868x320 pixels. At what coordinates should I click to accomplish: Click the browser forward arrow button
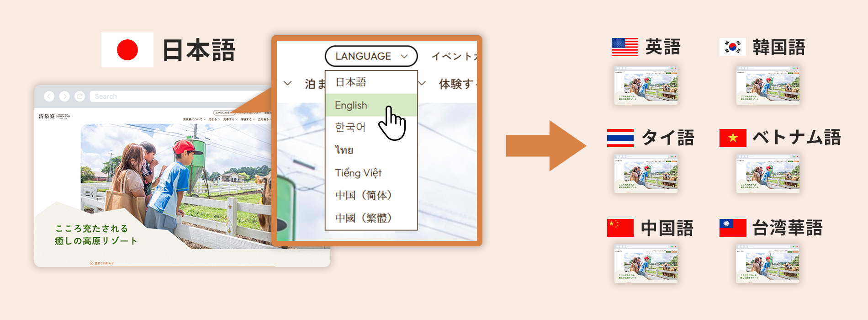point(64,96)
